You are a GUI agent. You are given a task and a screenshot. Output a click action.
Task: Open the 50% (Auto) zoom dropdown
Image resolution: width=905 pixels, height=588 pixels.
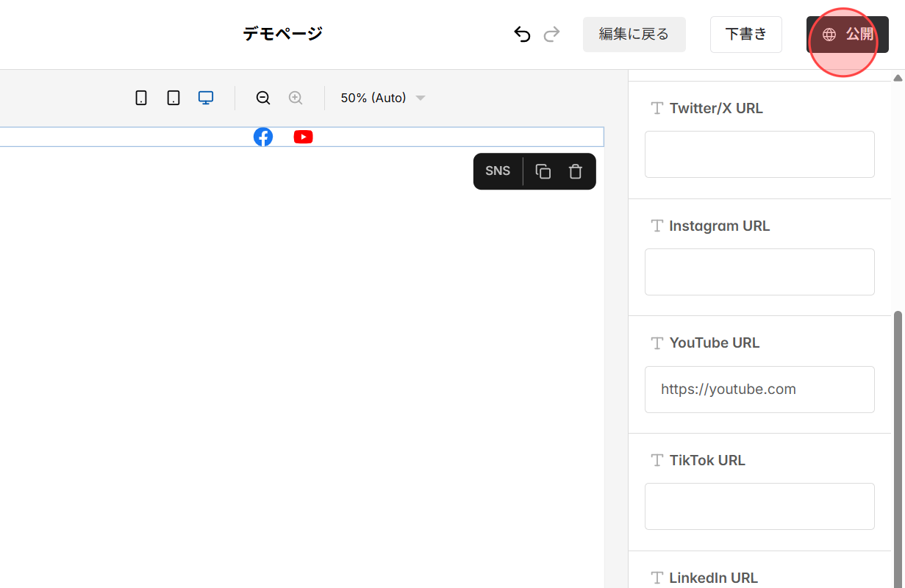(x=382, y=97)
